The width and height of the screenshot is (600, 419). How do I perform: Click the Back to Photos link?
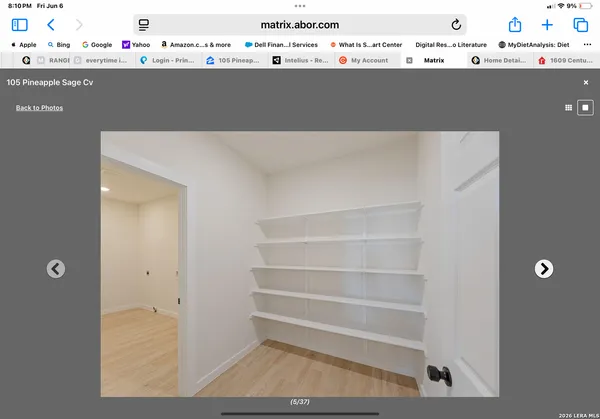pyautogui.click(x=39, y=107)
